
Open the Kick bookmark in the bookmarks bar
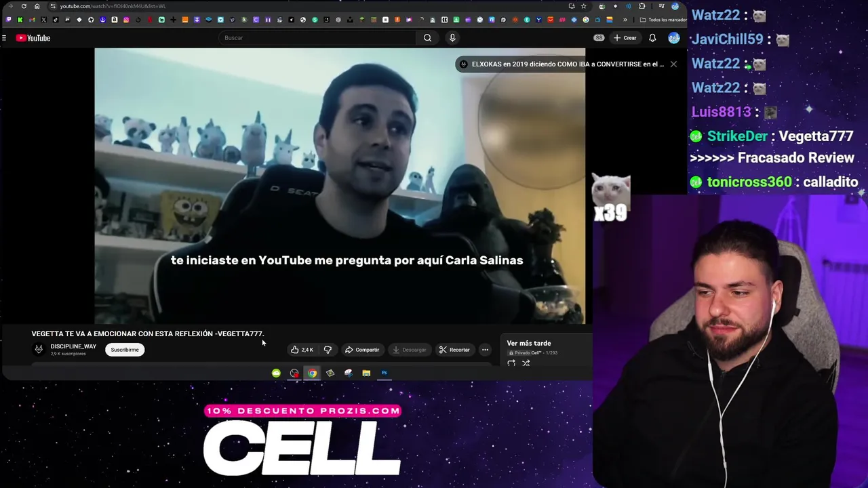coord(20,20)
